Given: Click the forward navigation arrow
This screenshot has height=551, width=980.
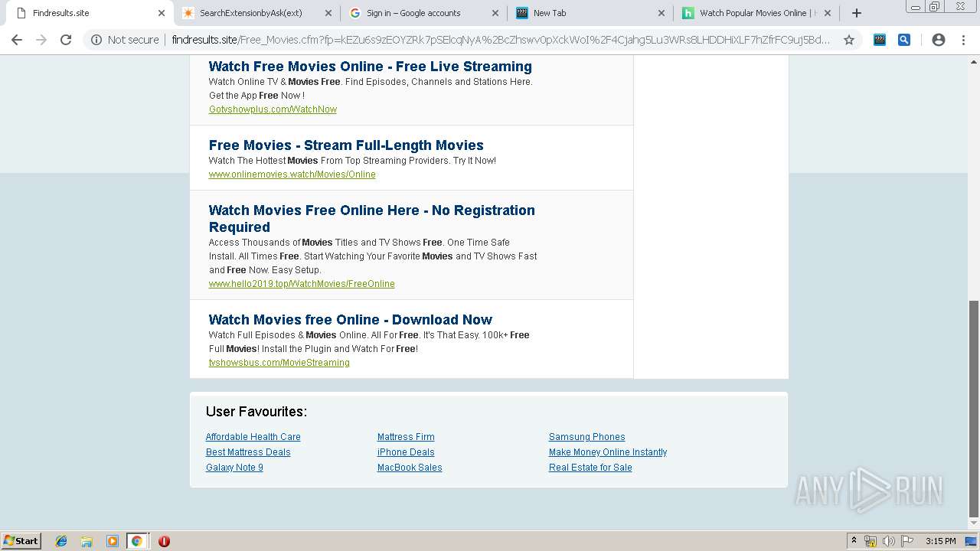Looking at the screenshot, I should point(41,40).
